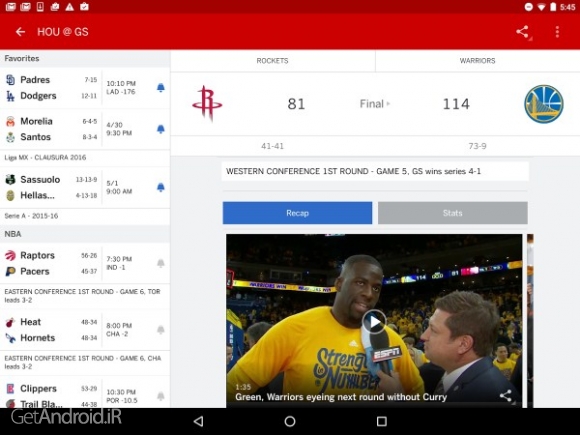This screenshot has width=580, height=435.
Task: Open the Morelia team row
Action: click(x=51, y=121)
